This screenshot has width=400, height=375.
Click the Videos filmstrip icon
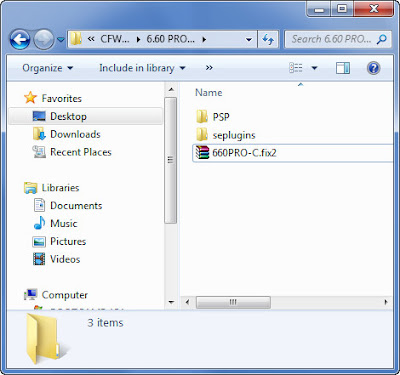click(x=39, y=259)
